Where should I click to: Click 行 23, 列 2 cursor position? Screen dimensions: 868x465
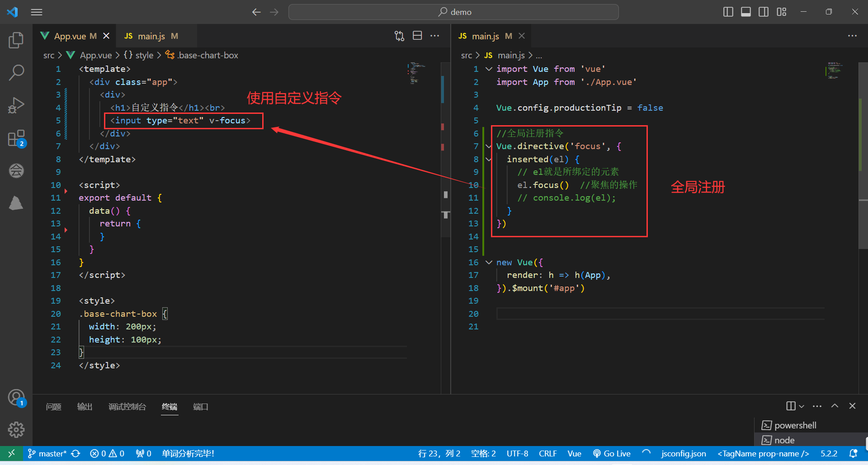point(439,453)
